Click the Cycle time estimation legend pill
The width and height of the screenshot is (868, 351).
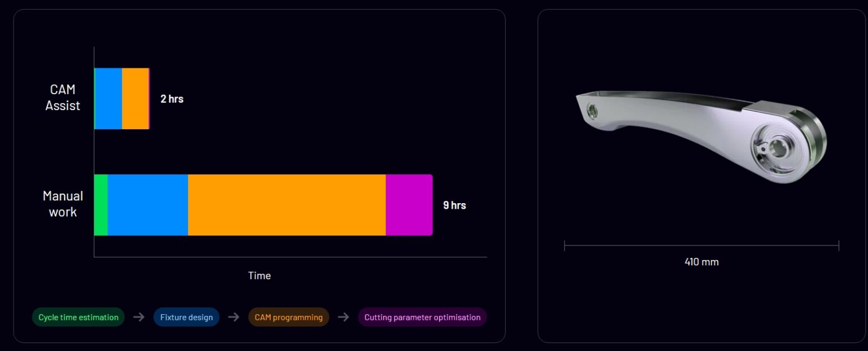coord(79,317)
